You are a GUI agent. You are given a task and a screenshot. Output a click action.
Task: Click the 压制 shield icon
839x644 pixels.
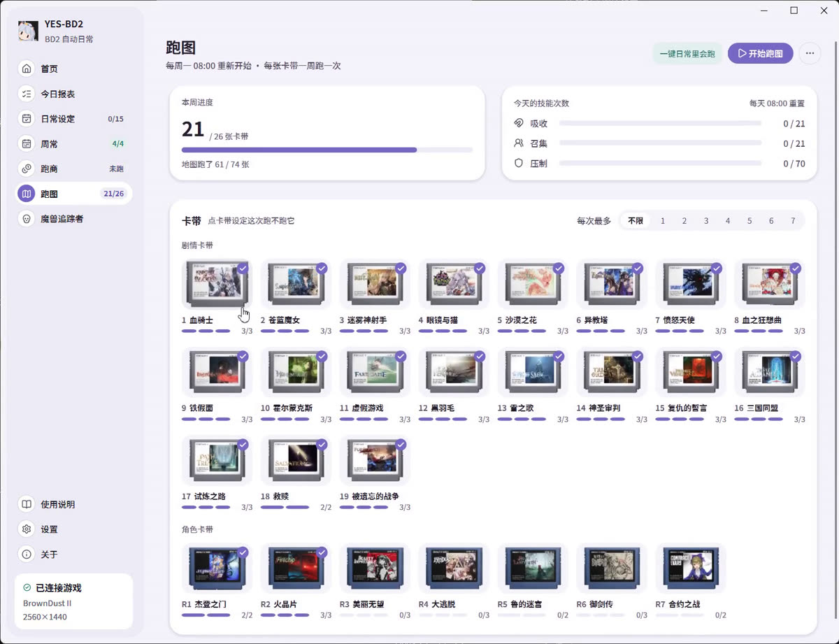(519, 163)
